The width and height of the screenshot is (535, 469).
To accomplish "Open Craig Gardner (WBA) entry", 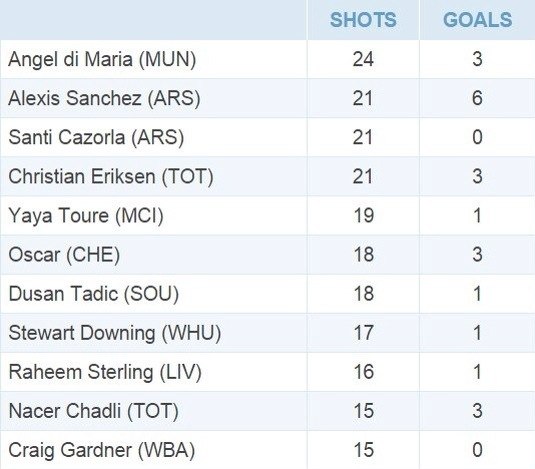I will (x=101, y=450).
